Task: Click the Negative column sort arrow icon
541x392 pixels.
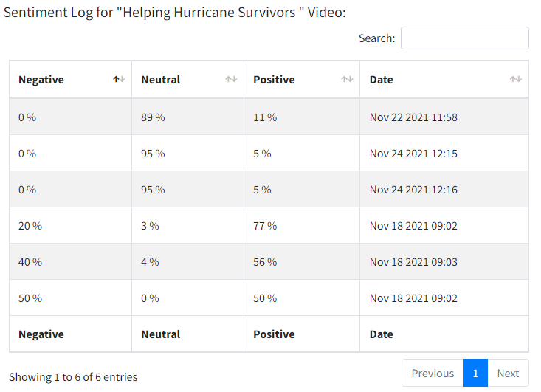Action: tap(119, 80)
